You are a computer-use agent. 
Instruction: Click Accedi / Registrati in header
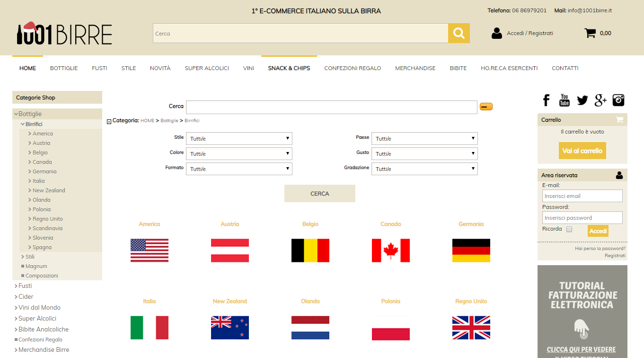coord(530,33)
